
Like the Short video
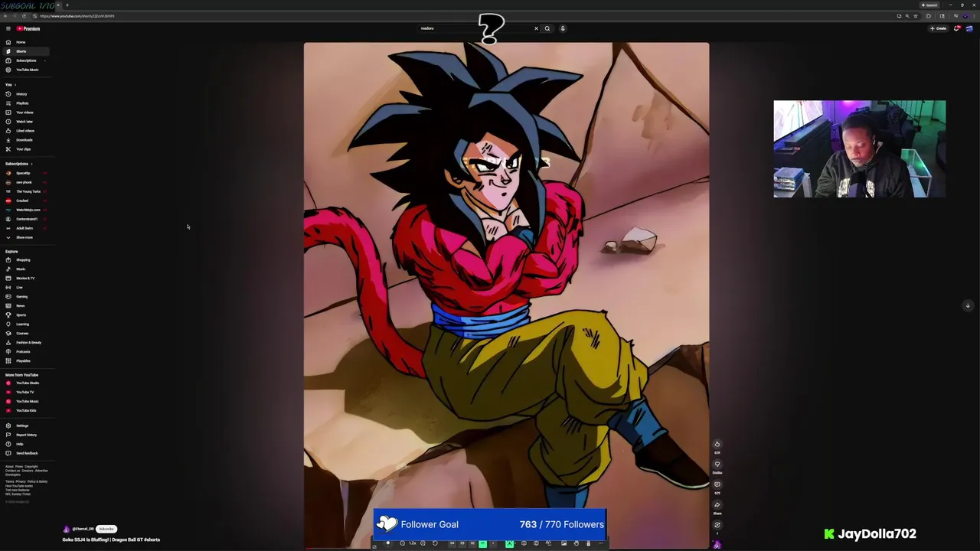point(717,444)
